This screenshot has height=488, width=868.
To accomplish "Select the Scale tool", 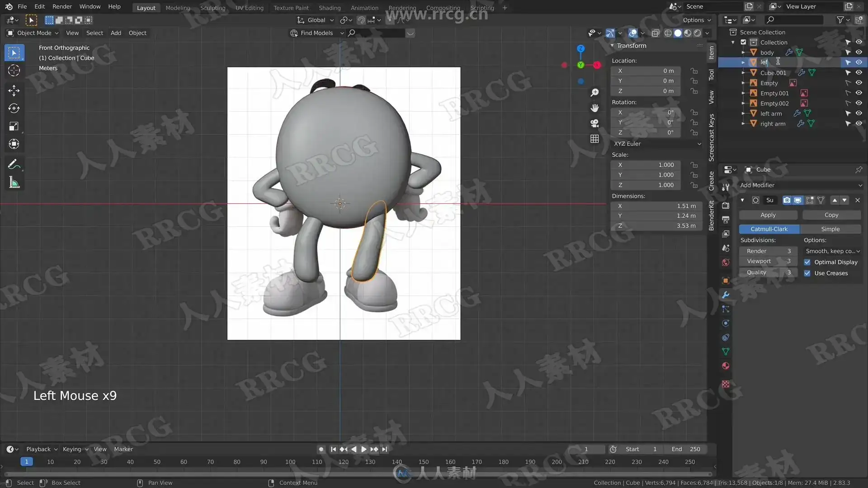I will click(14, 127).
